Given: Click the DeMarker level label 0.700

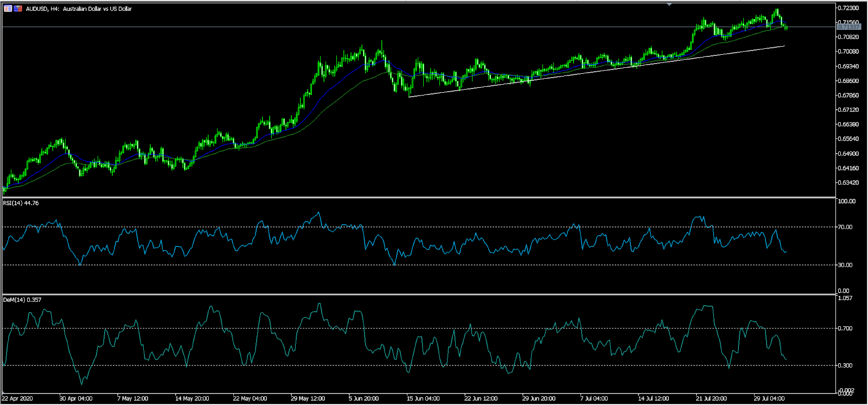Looking at the screenshot, I should point(845,328).
